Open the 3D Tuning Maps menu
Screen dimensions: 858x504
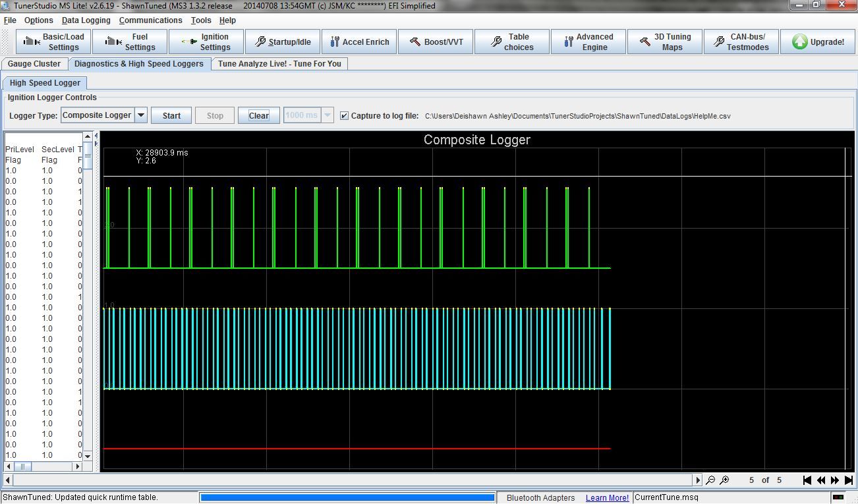click(x=664, y=42)
